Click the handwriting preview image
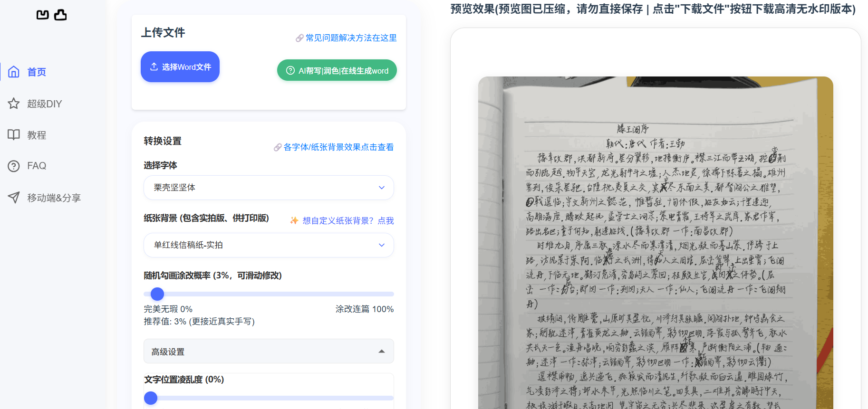 coord(656,243)
